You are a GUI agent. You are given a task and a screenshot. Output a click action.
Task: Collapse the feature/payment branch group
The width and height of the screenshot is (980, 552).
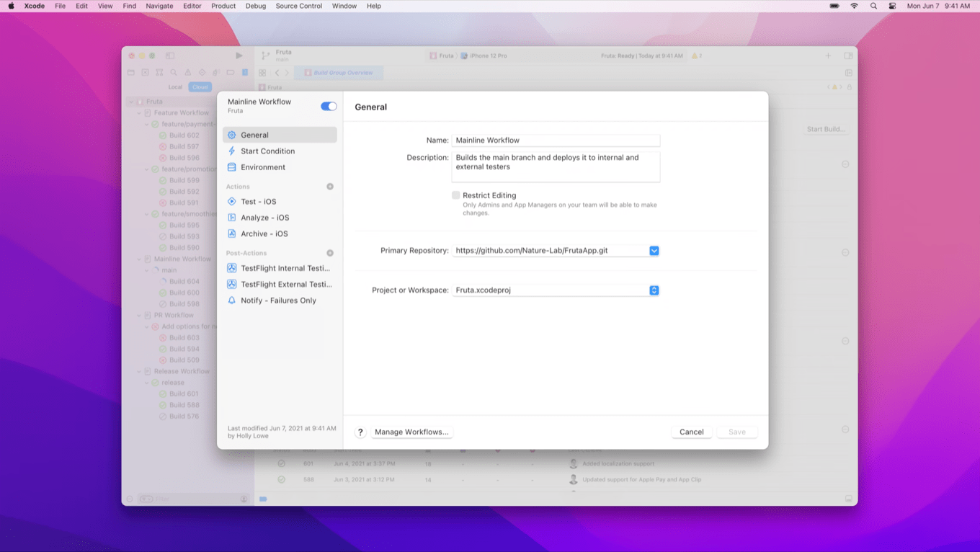point(146,124)
